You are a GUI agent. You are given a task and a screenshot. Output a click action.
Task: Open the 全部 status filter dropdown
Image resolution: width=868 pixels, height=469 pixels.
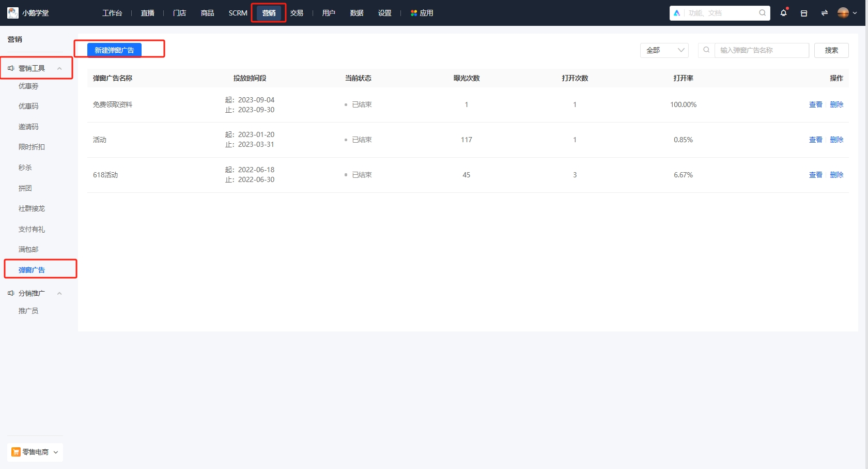click(x=664, y=50)
